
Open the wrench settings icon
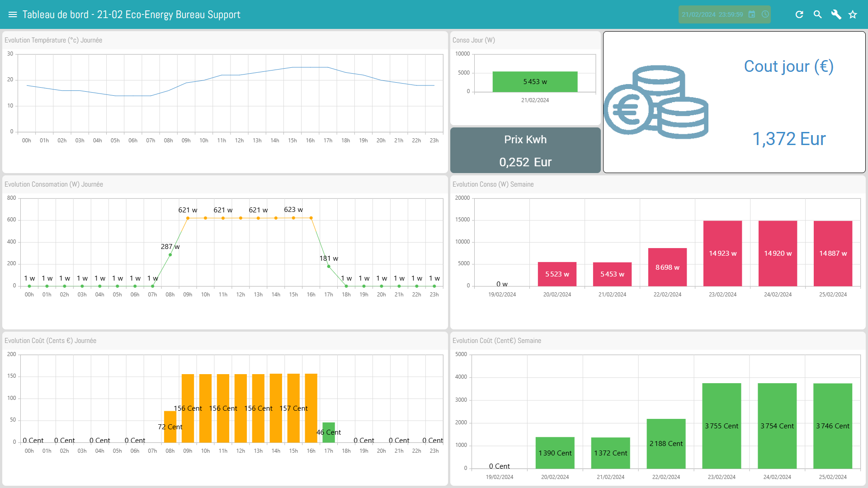pyautogui.click(x=836, y=14)
